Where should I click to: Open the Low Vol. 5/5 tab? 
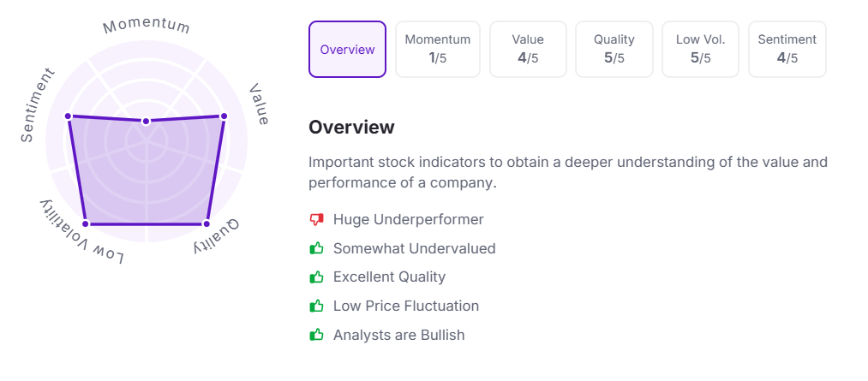click(701, 50)
